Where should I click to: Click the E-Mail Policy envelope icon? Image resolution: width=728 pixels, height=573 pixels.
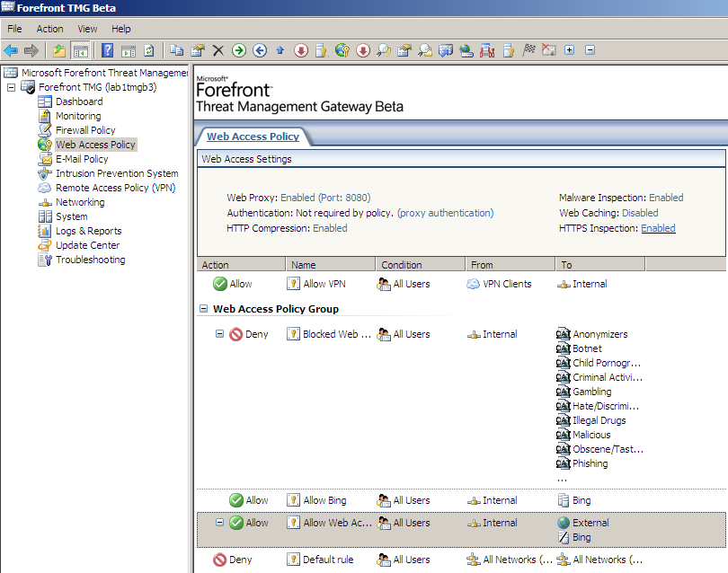click(x=45, y=159)
